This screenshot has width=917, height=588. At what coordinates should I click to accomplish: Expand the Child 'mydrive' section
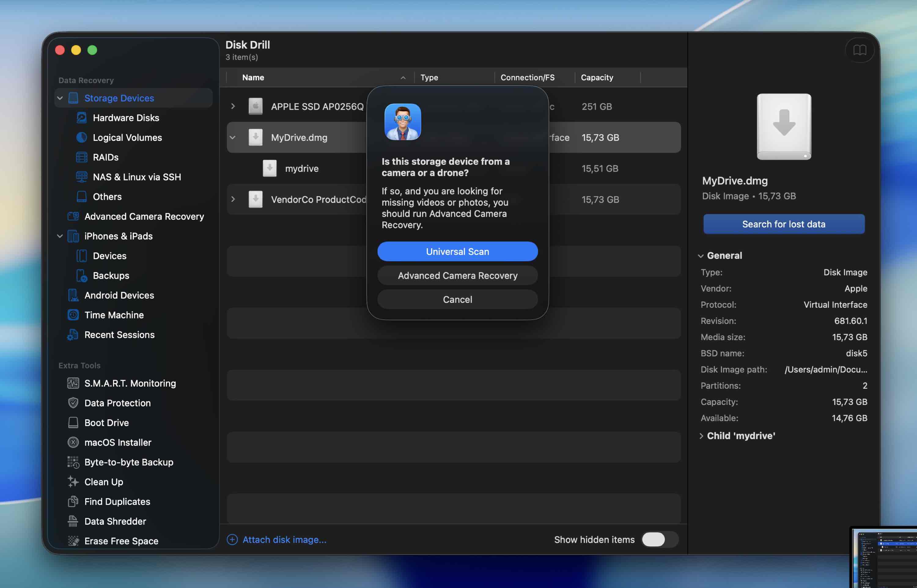(x=701, y=436)
